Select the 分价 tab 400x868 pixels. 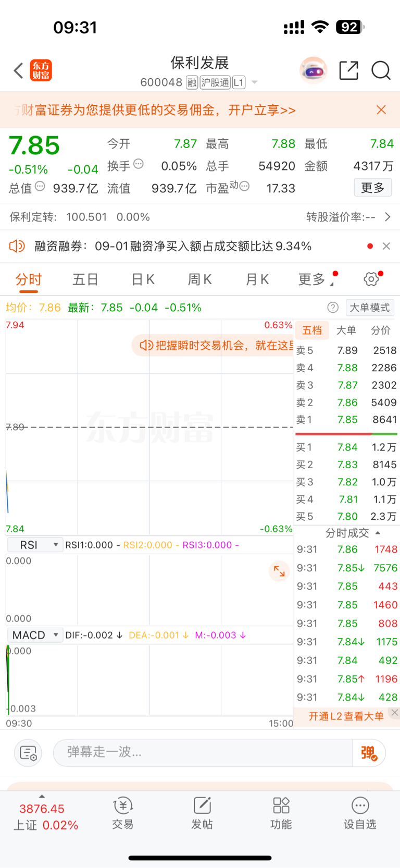point(381,330)
